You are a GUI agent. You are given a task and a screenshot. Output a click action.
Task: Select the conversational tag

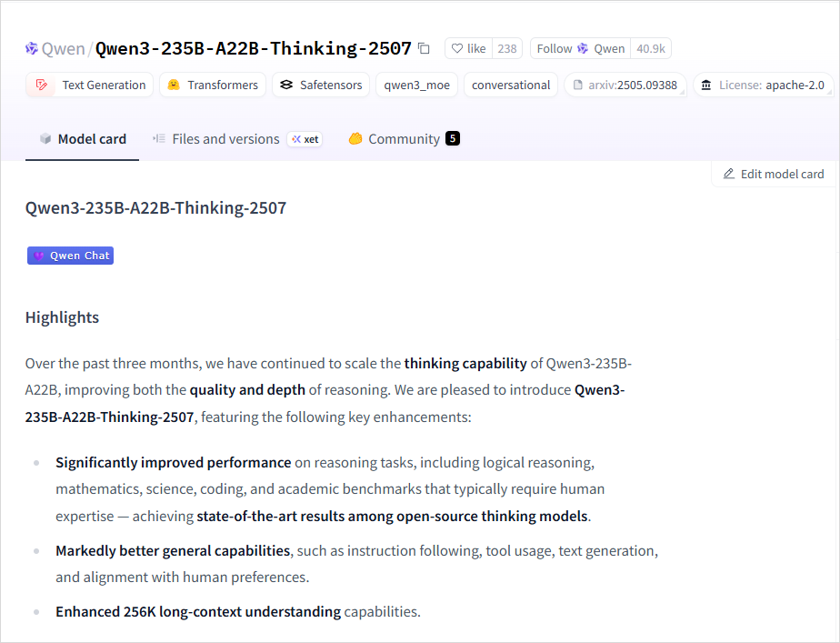coord(511,85)
